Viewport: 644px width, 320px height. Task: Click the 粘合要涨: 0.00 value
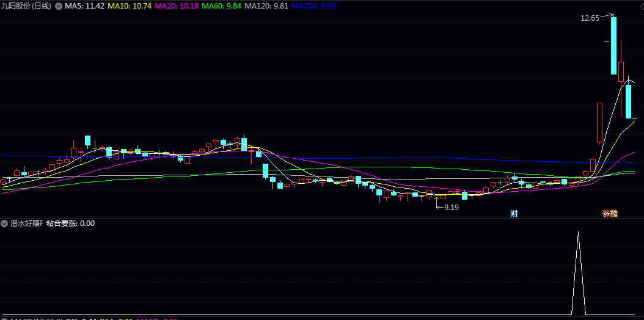pos(71,224)
